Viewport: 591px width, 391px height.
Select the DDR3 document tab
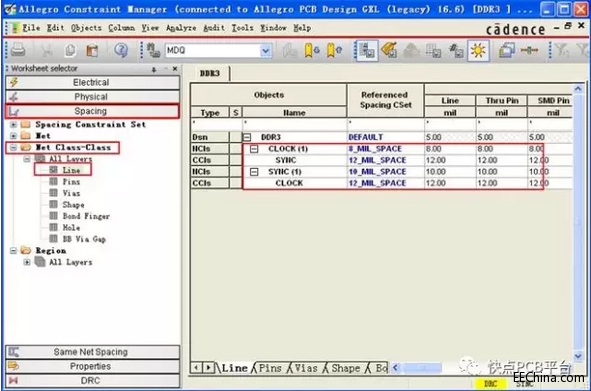[210, 74]
